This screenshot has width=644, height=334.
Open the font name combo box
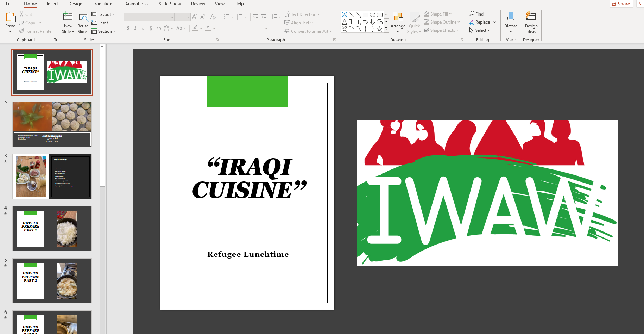click(x=149, y=17)
